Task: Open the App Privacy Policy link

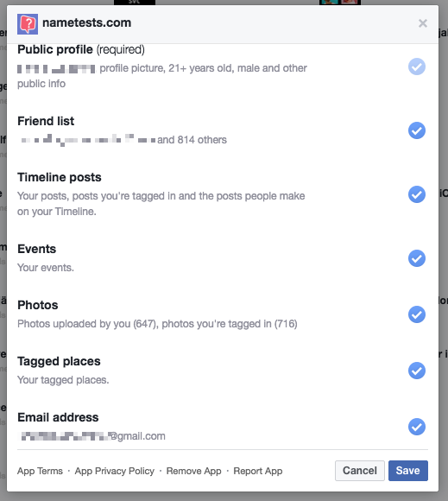Action: 114,471
